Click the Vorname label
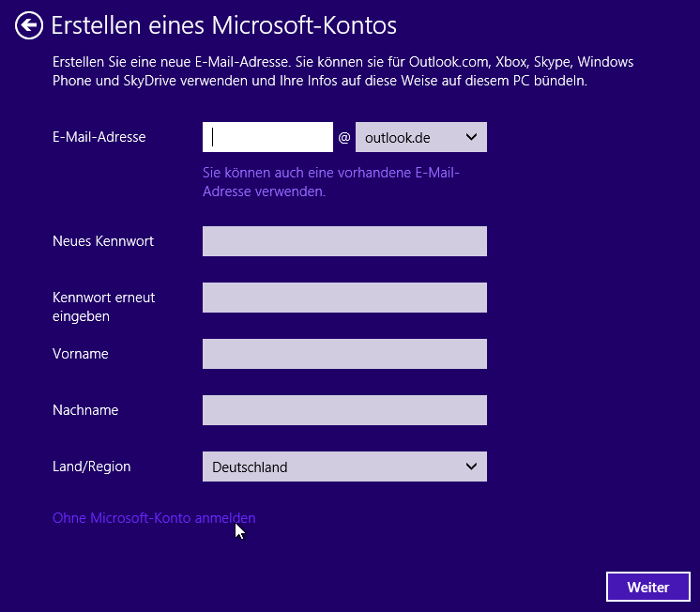 point(81,354)
